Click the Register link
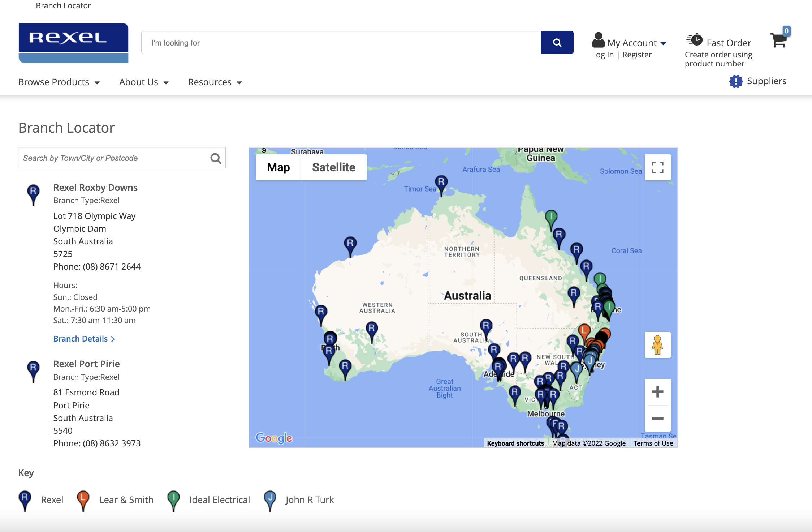The height and width of the screenshot is (532, 812). click(x=637, y=55)
